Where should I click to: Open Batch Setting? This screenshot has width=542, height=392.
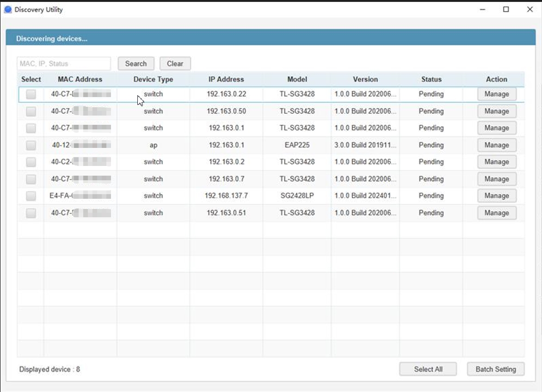pyautogui.click(x=495, y=369)
